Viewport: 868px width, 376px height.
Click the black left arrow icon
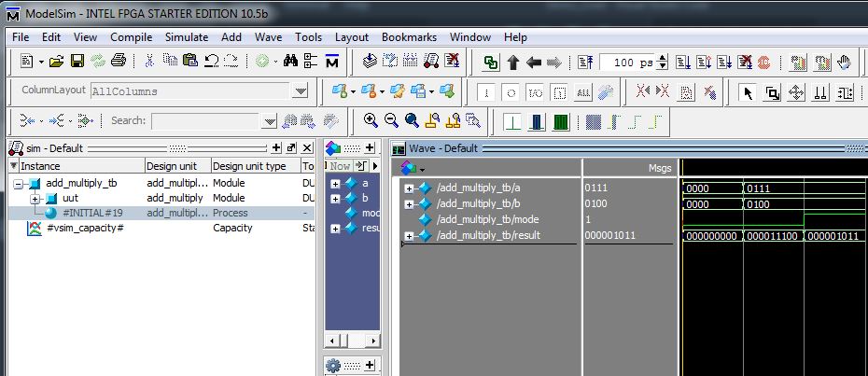(534, 63)
